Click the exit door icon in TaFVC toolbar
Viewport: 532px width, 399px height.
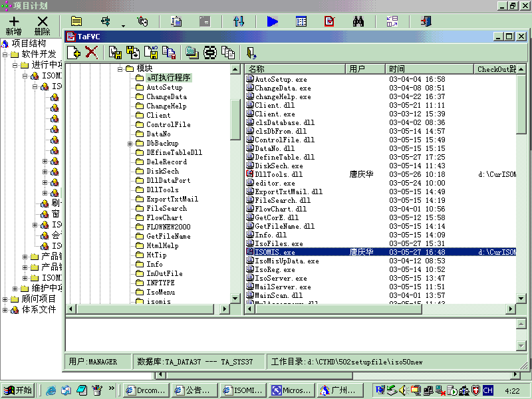point(251,53)
